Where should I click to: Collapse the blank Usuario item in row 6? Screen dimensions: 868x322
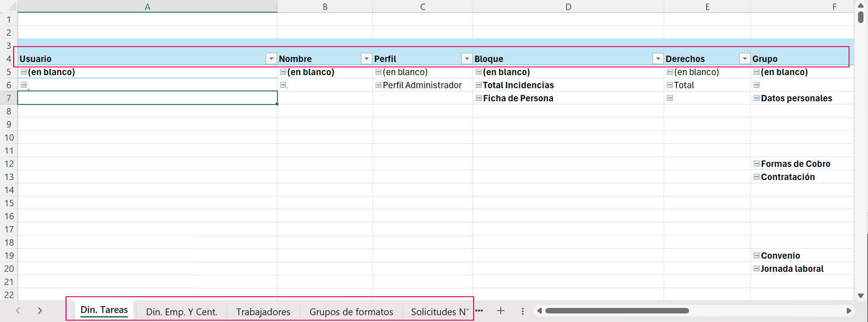point(23,85)
